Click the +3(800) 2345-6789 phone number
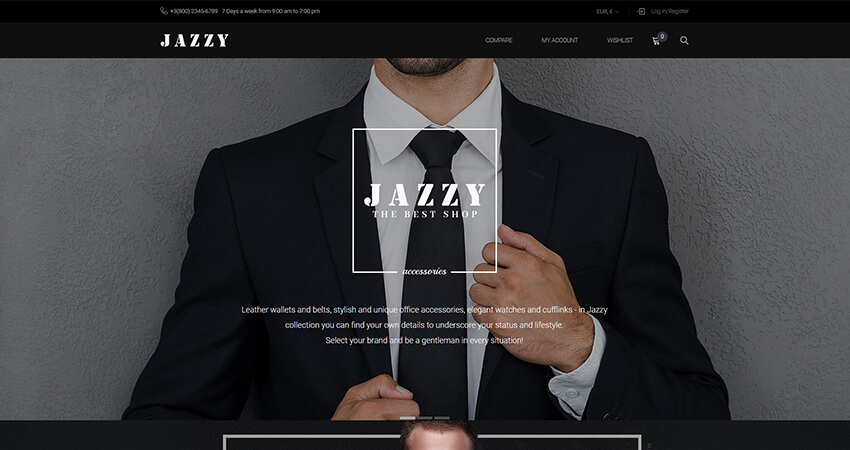The image size is (850, 450). point(194,11)
